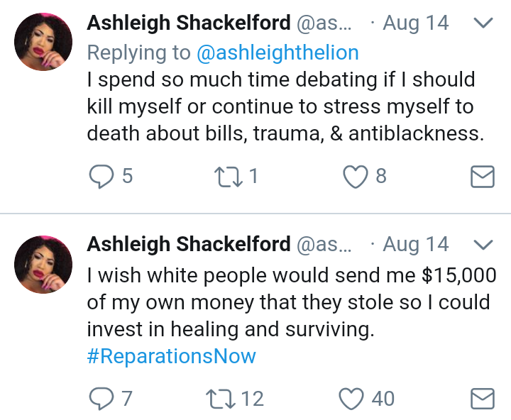Open the tweet about sending $15,000
Screen dimensions: 511x420
[x=292, y=302]
